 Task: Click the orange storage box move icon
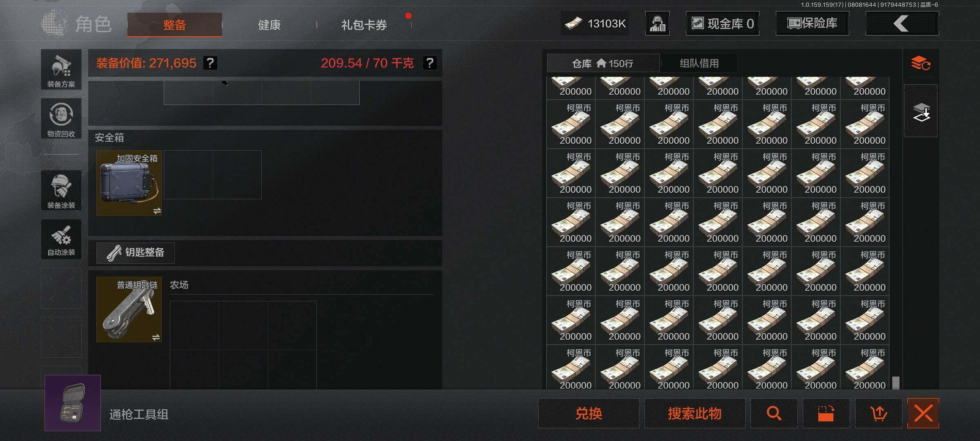point(826,413)
